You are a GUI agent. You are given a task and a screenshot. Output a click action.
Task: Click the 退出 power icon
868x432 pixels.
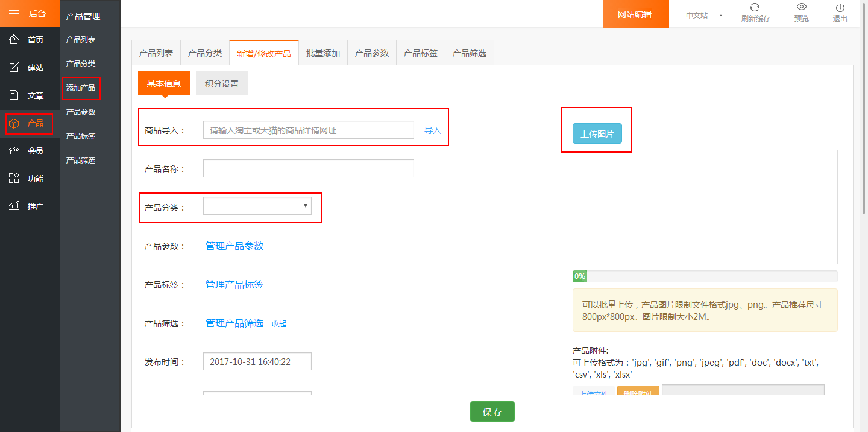(840, 7)
